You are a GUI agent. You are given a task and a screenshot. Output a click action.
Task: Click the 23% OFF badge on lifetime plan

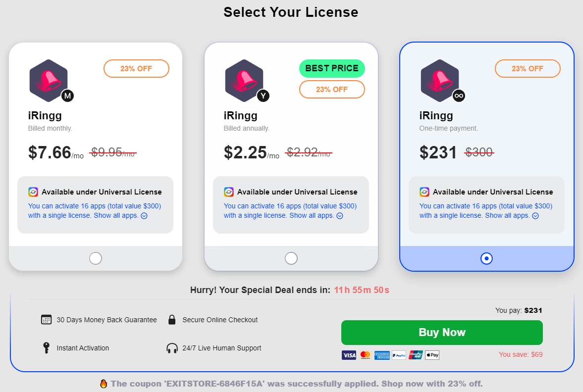tap(528, 68)
